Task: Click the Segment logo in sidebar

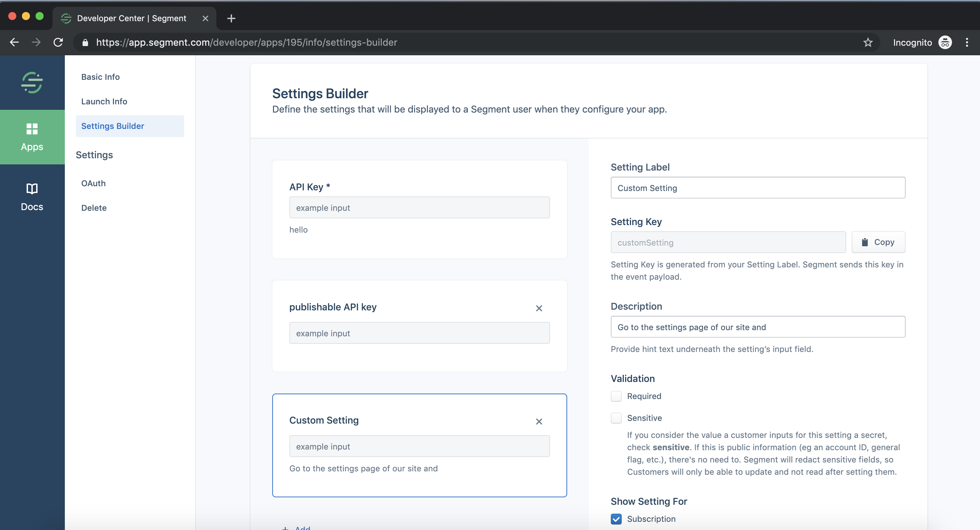Action: [x=32, y=83]
